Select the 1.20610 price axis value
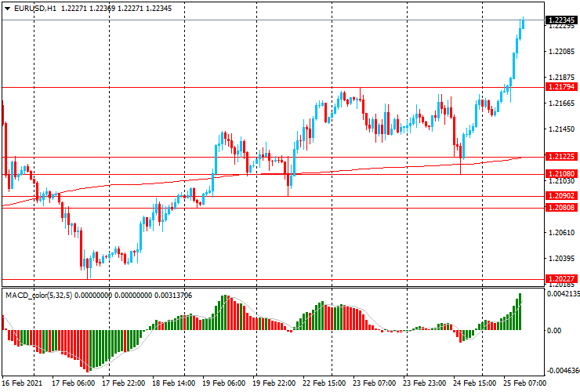The image size is (580, 392). (561, 233)
